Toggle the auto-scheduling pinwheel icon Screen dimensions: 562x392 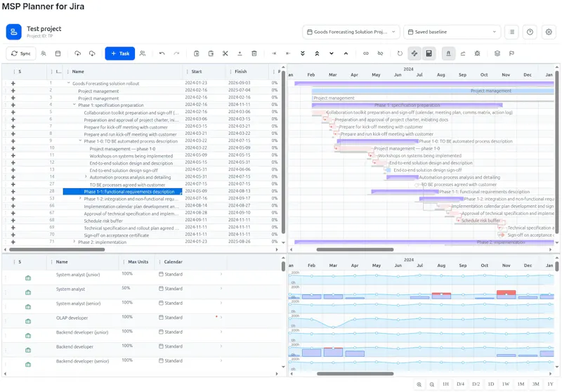pos(414,53)
